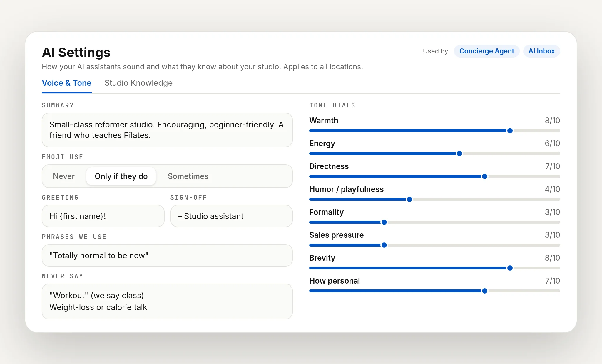
Task: Click the How personal slider handle
Action: click(485, 291)
